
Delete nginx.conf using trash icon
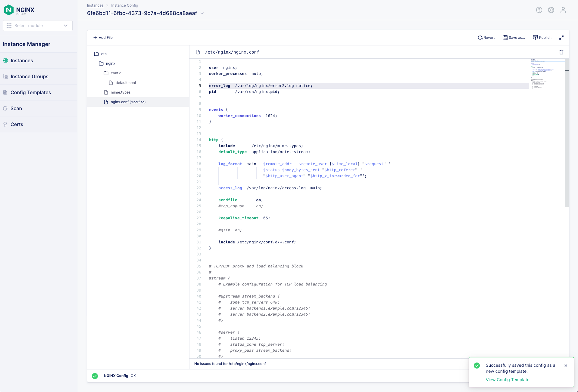point(561,52)
